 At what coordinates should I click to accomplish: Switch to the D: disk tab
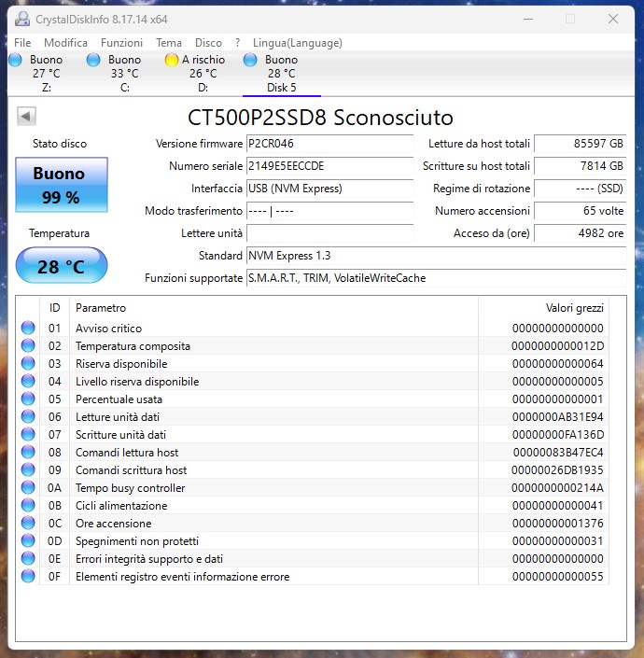point(203,74)
